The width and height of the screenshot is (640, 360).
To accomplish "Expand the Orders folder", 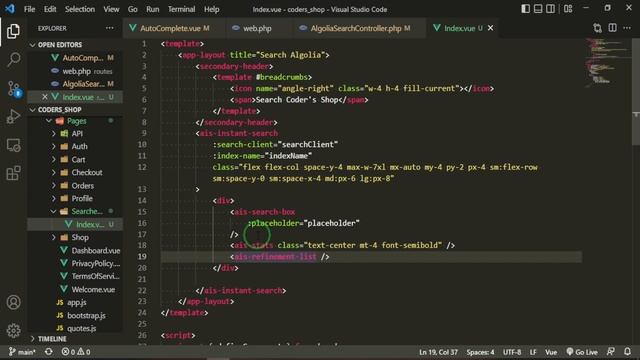I will point(53,186).
